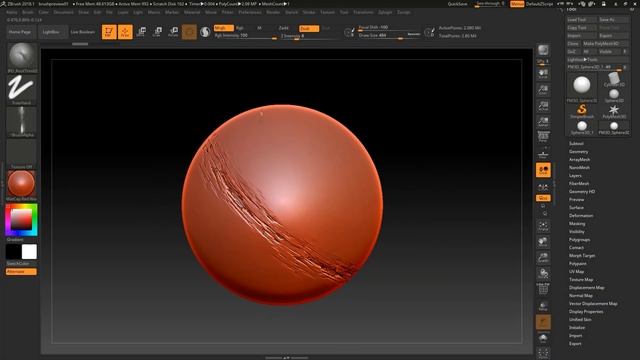Enable the Rgb mode
The image size is (640, 360).
tap(240, 28)
